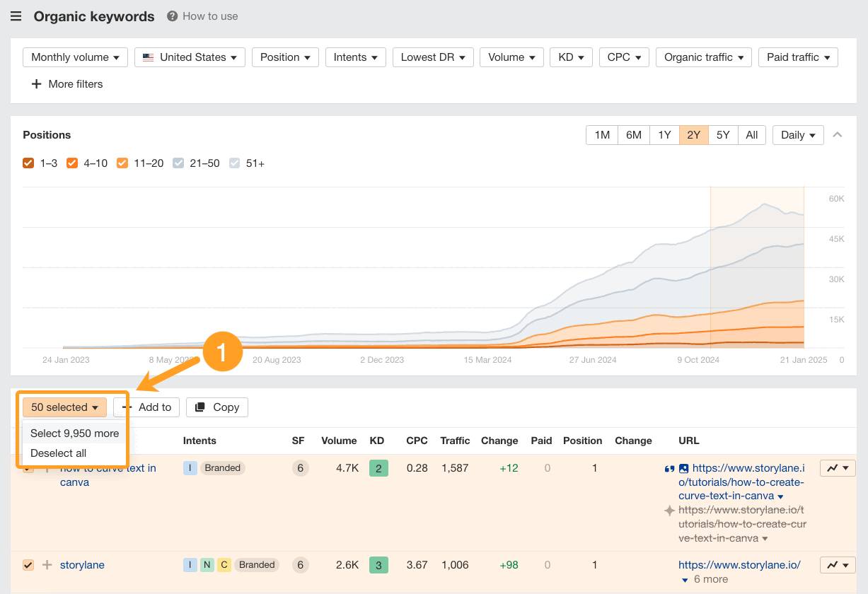
Task: Click the Branded tag in storylane row
Action: (x=257, y=565)
